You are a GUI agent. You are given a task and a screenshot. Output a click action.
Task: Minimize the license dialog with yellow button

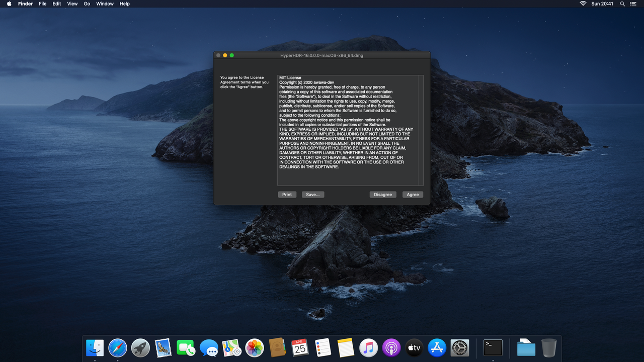225,55
